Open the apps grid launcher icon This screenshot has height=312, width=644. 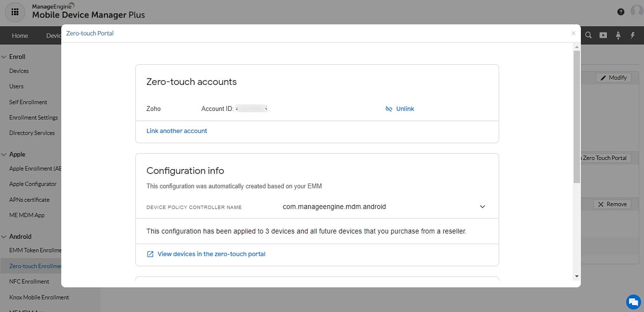pos(15,12)
